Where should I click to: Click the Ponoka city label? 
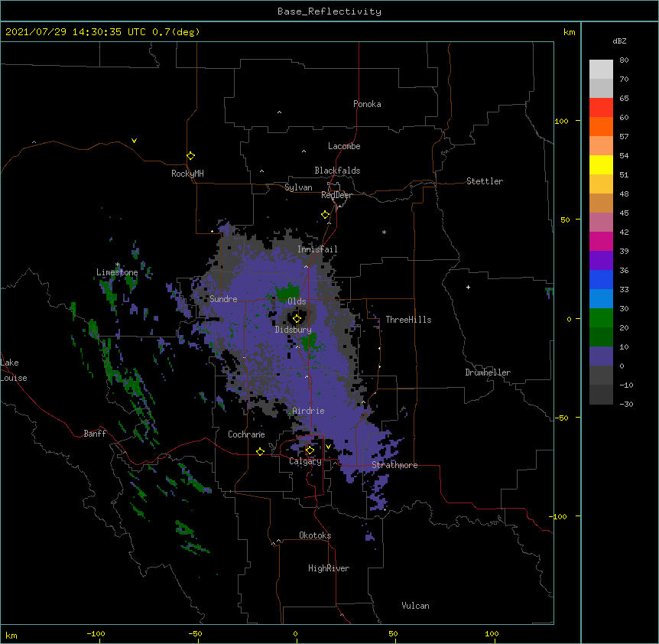click(x=367, y=104)
